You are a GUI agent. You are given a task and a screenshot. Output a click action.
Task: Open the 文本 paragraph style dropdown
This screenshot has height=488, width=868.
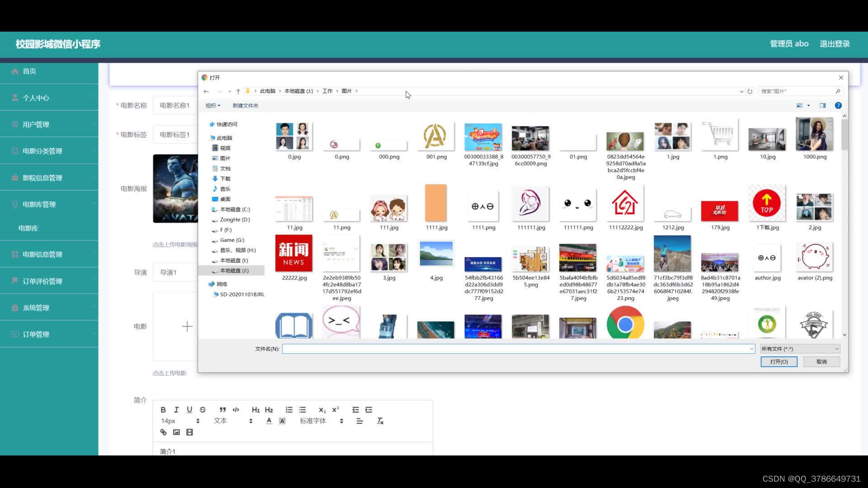click(233, 421)
